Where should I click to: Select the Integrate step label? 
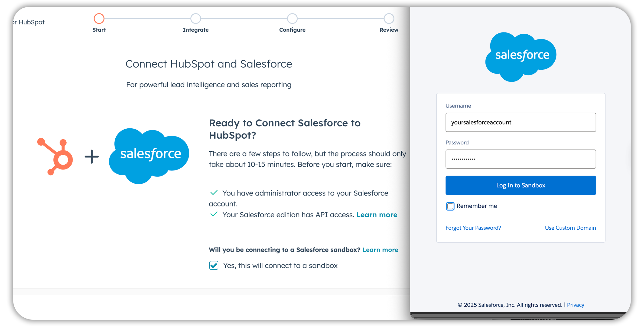click(196, 30)
